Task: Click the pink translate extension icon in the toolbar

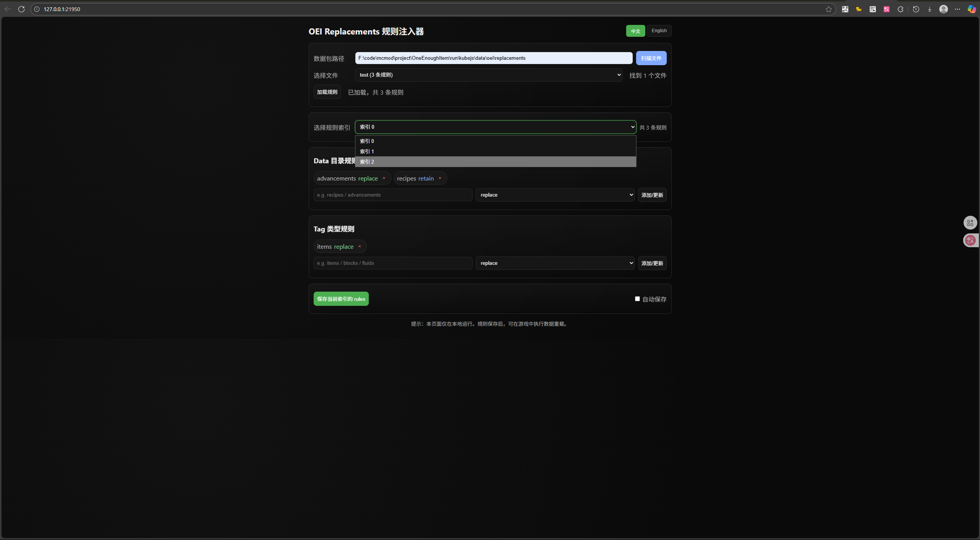Action: [x=887, y=9]
